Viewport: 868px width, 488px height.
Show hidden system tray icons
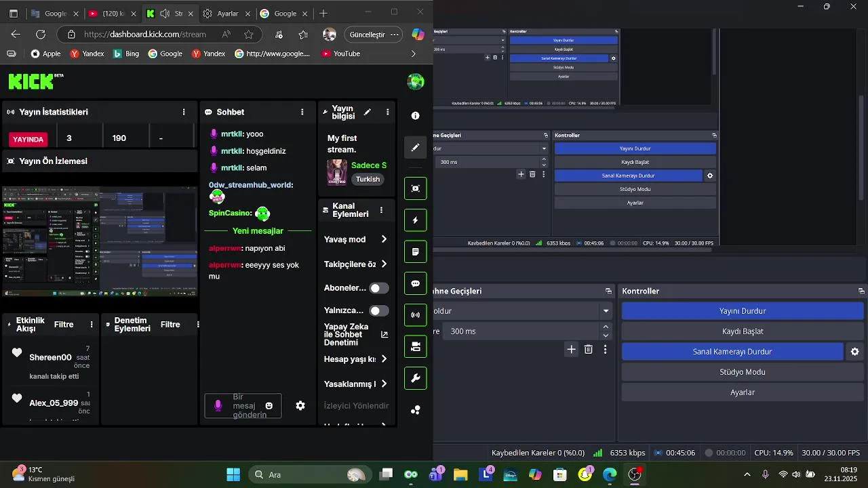tap(747, 474)
